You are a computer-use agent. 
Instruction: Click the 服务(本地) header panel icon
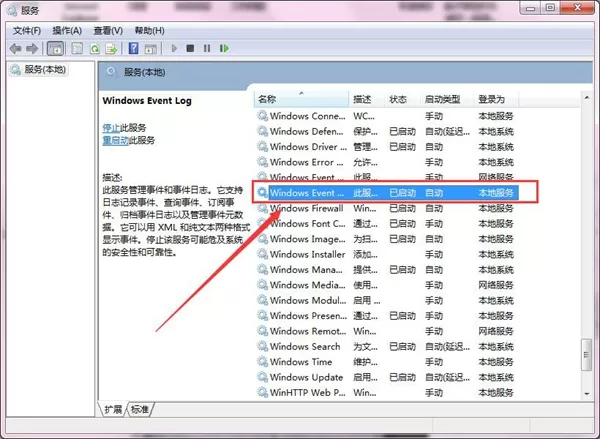click(x=111, y=72)
